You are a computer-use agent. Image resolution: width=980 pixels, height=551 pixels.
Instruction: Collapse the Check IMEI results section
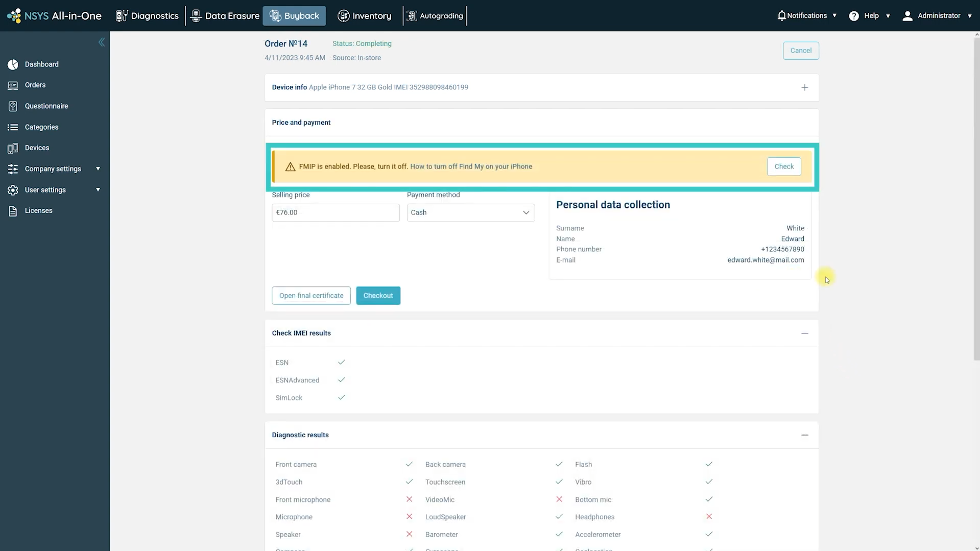pyautogui.click(x=804, y=333)
